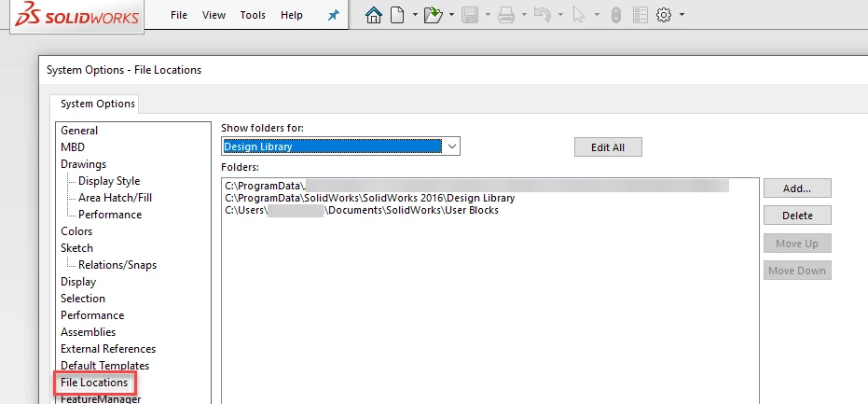Select Selection in options tree
Viewport: 868px width, 404px height.
(82, 299)
